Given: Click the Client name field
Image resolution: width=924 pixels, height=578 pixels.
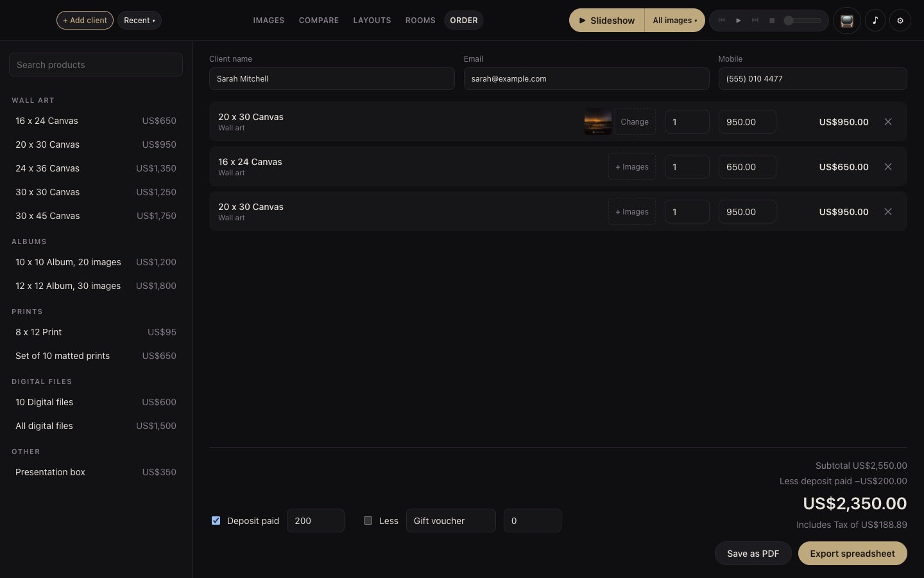Looking at the screenshot, I should click(332, 79).
